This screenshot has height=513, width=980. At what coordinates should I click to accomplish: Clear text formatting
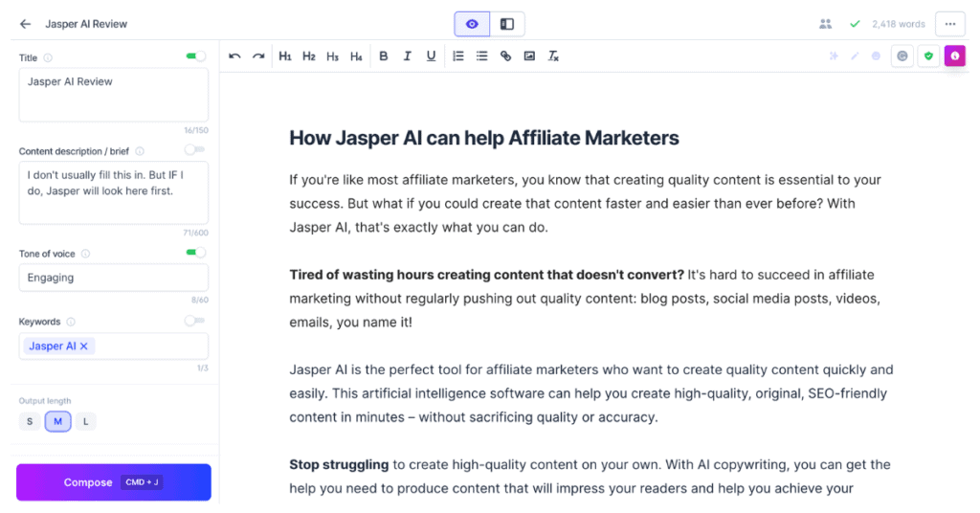pos(553,56)
